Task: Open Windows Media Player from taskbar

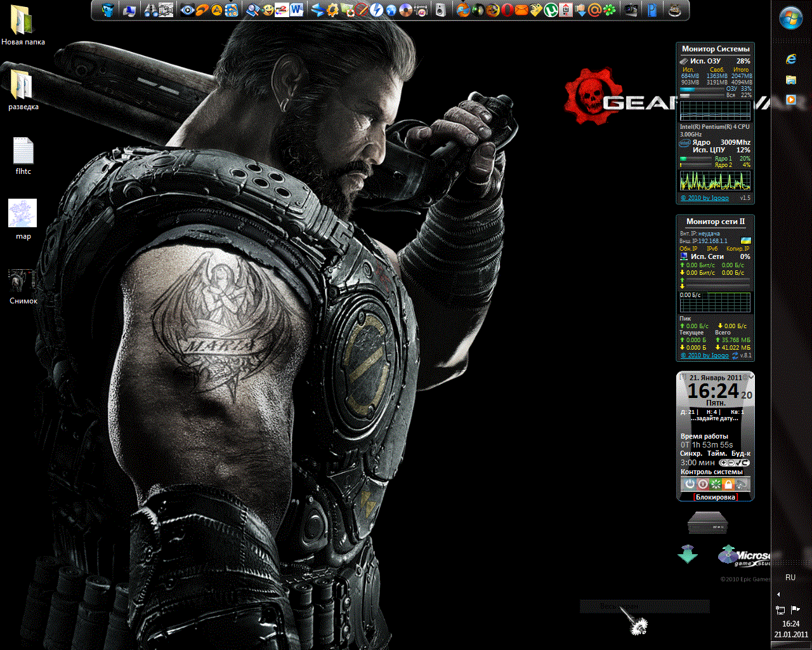Action: (790, 100)
